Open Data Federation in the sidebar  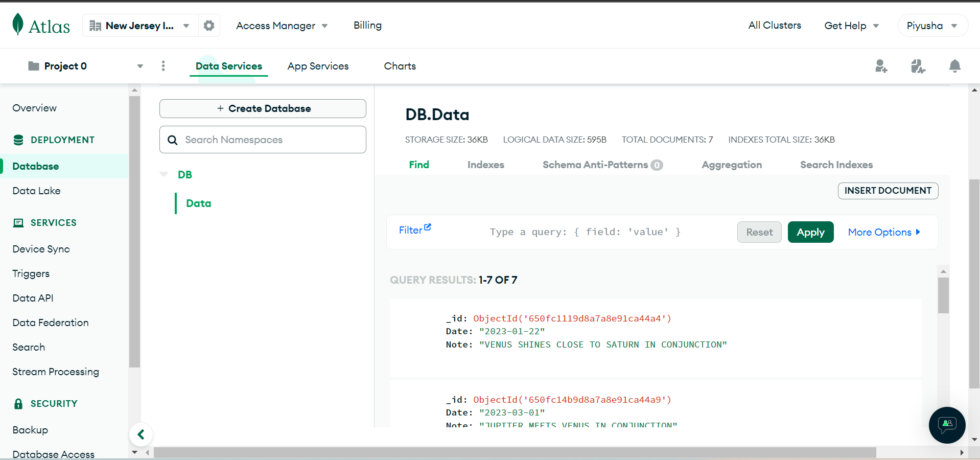(x=51, y=323)
